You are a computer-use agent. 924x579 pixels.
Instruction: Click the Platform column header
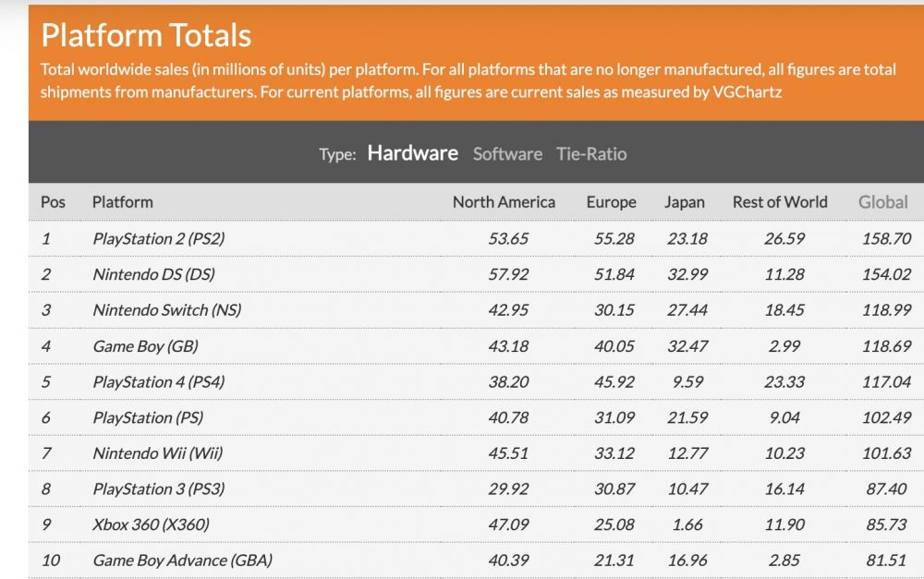point(123,202)
